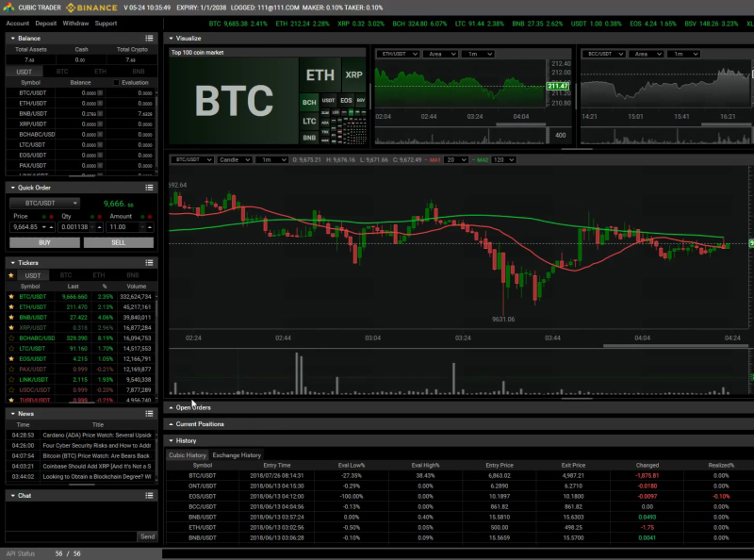754x560 pixels.
Task: Click the Balance panel menu icon
Action: pos(150,38)
